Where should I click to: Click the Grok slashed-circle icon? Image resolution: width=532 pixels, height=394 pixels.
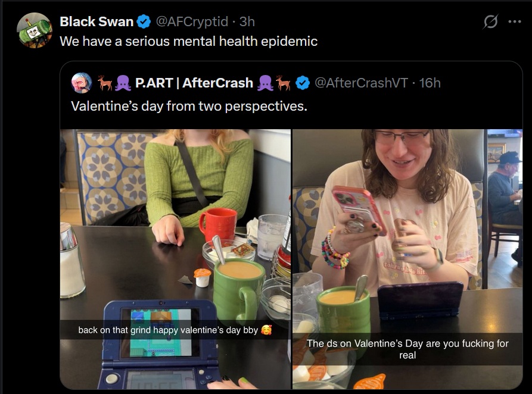pos(491,21)
